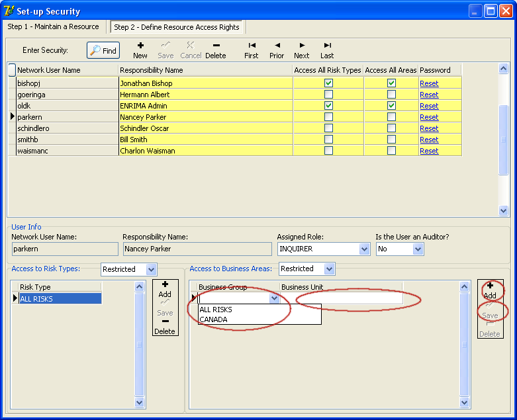Jump to Last record

point(327,50)
